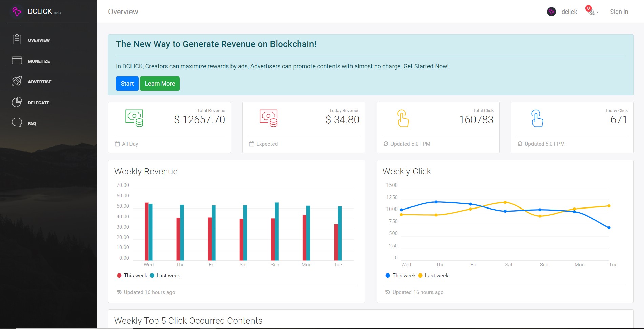
Task: Click the dclick username link
Action: click(x=569, y=12)
